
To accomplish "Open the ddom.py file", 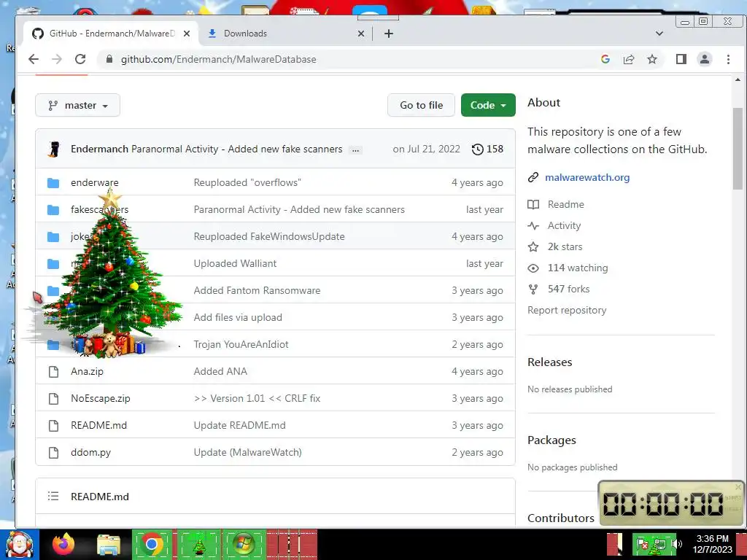I will 90,452.
